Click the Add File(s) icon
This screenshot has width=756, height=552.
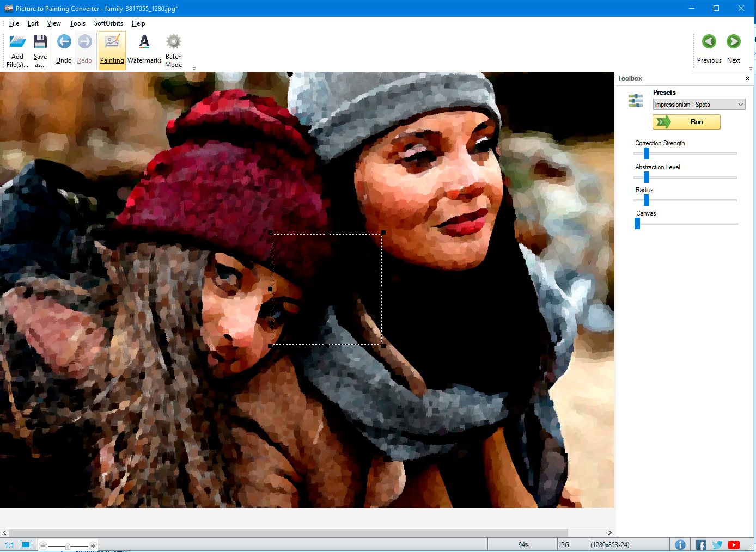pyautogui.click(x=17, y=49)
